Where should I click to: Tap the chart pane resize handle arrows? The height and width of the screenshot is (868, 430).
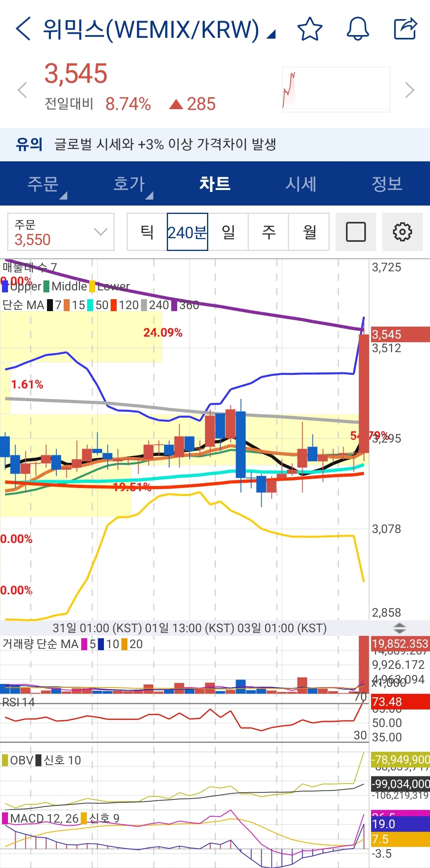coord(399,628)
